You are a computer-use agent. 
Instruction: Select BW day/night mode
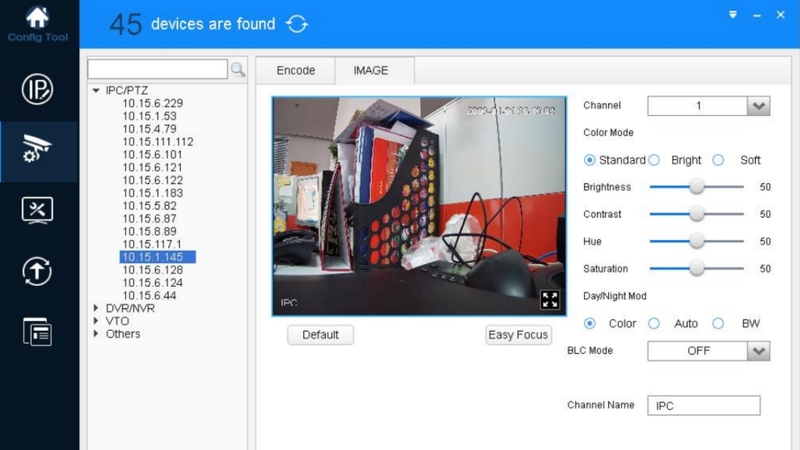click(x=718, y=323)
